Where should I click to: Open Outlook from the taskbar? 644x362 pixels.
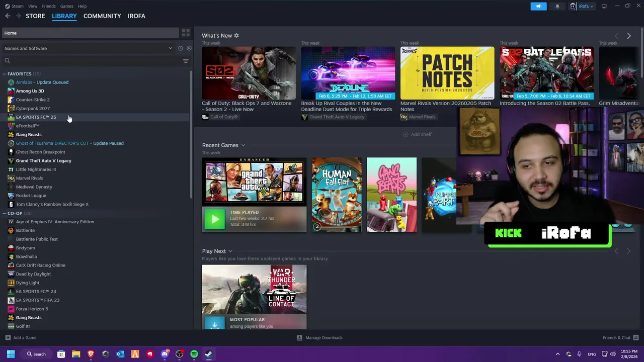point(120,354)
